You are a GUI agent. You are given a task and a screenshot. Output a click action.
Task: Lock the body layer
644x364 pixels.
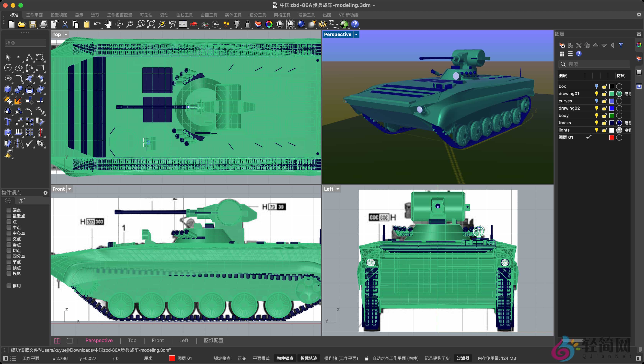click(x=605, y=116)
